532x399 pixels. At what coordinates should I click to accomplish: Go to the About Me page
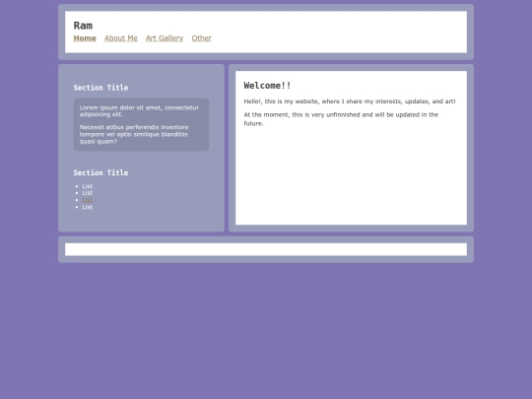click(121, 38)
